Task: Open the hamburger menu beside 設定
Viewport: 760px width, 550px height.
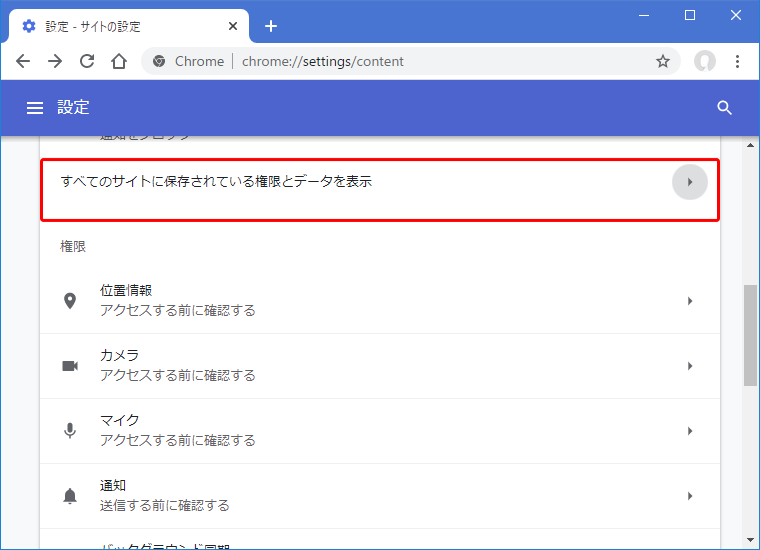Action: (35, 108)
